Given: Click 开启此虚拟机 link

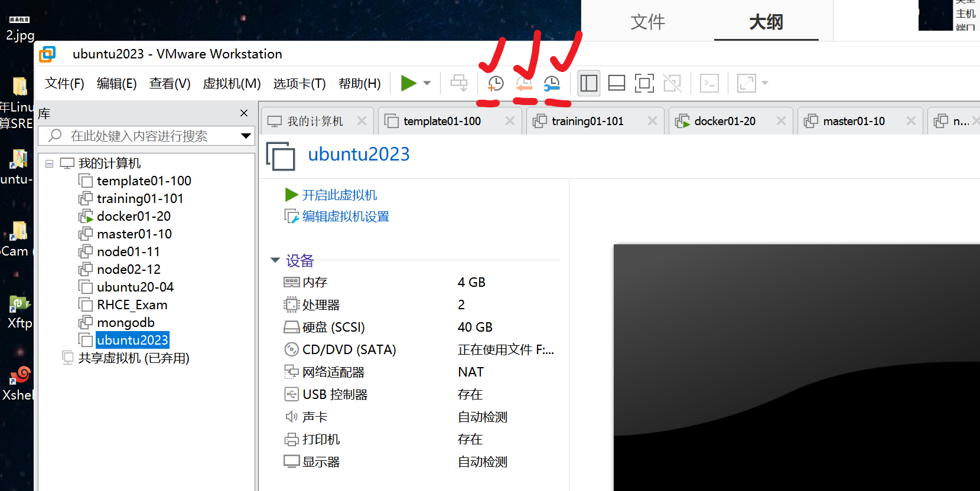Looking at the screenshot, I should pos(340,195).
